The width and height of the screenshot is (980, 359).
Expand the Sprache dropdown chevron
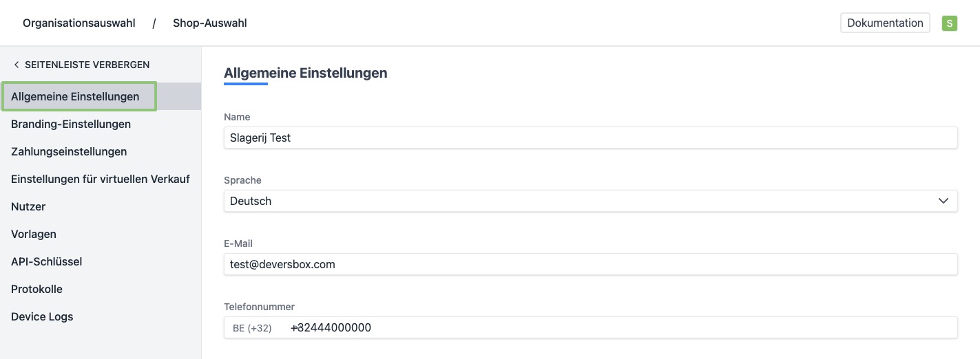(x=943, y=201)
